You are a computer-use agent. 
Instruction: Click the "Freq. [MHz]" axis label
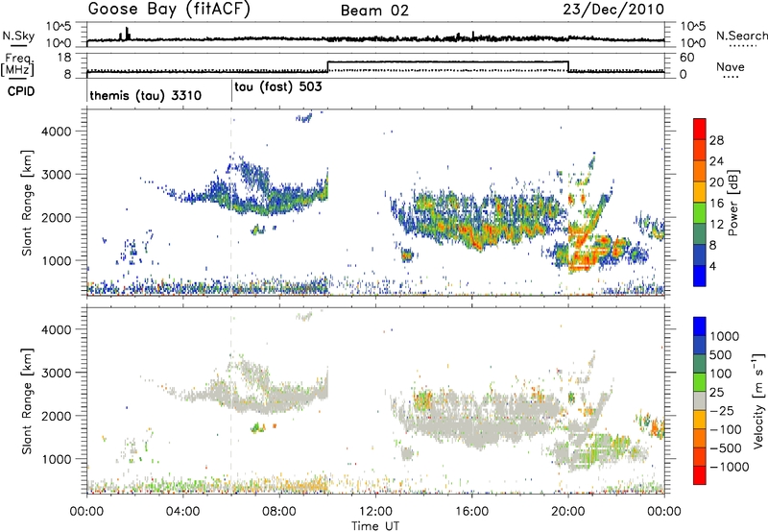click(18, 64)
